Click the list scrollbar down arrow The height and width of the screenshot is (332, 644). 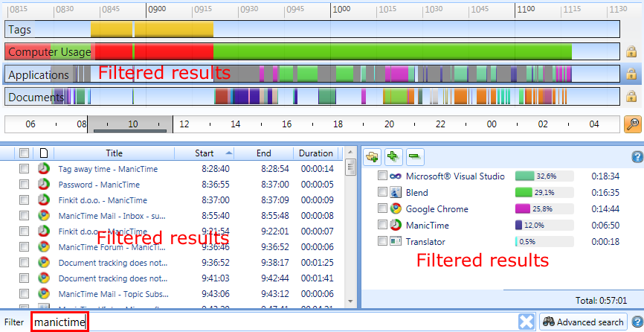[x=350, y=301]
